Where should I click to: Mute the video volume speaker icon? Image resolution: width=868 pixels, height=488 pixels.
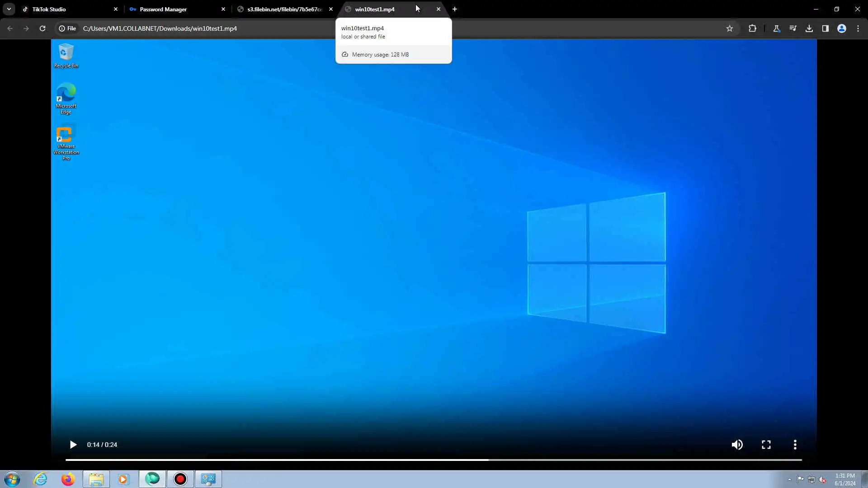pos(737,445)
